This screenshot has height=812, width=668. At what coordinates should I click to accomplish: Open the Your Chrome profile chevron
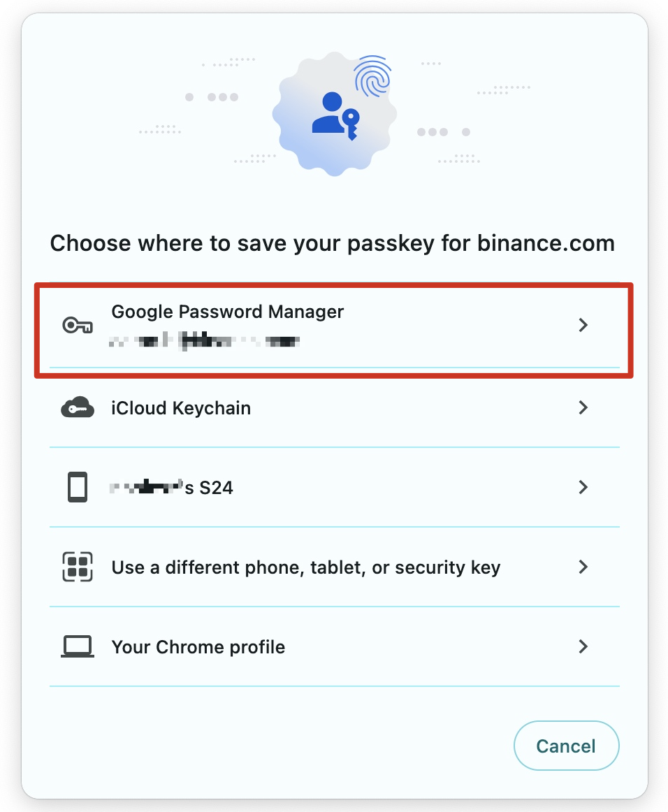coord(583,647)
